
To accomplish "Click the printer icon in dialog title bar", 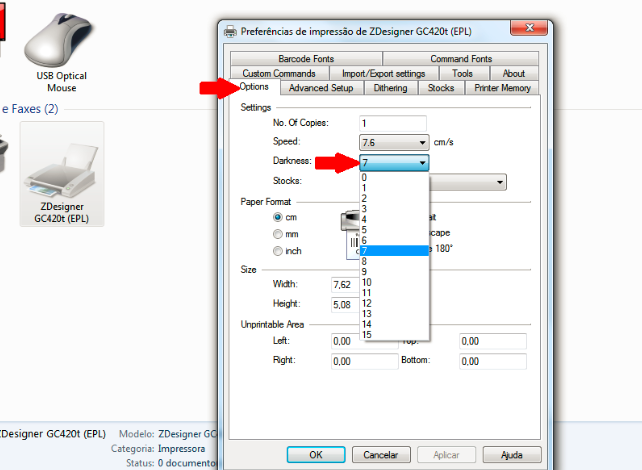I will (231, 32).
